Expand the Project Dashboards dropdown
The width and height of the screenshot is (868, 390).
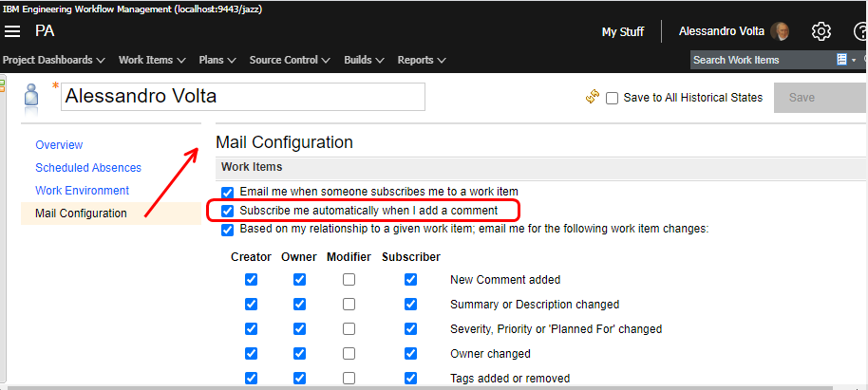click(53, 60)
